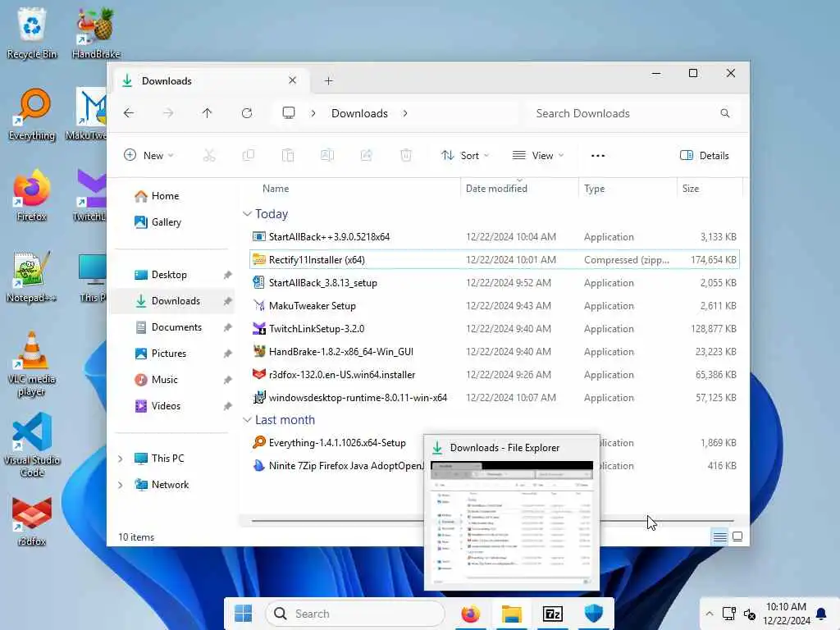Click the Copy toolbar icon
This screenshot has width=840, height=630.
(x=248, y=155)
